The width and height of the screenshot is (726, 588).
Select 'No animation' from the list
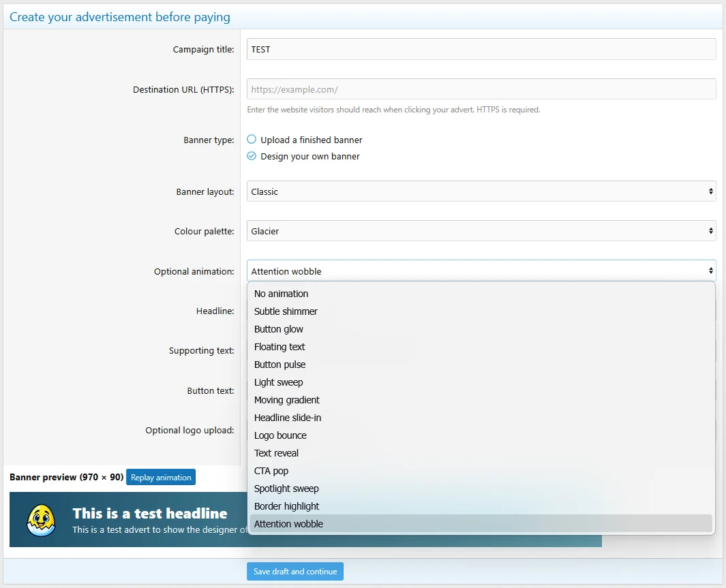pos(481,294)
